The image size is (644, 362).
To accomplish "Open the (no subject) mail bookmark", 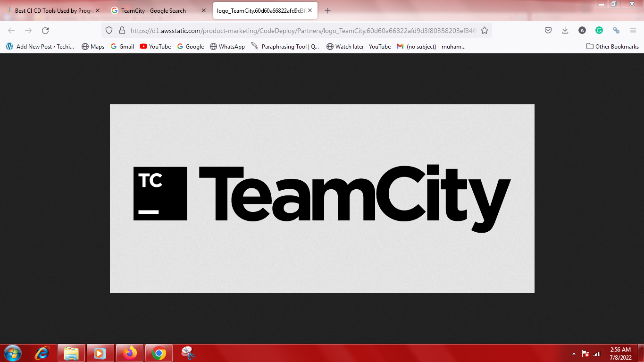I will point(431,46).
